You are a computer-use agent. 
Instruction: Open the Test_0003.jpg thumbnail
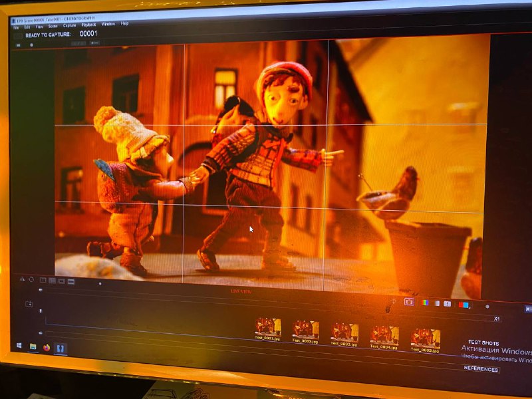(344, 334)
